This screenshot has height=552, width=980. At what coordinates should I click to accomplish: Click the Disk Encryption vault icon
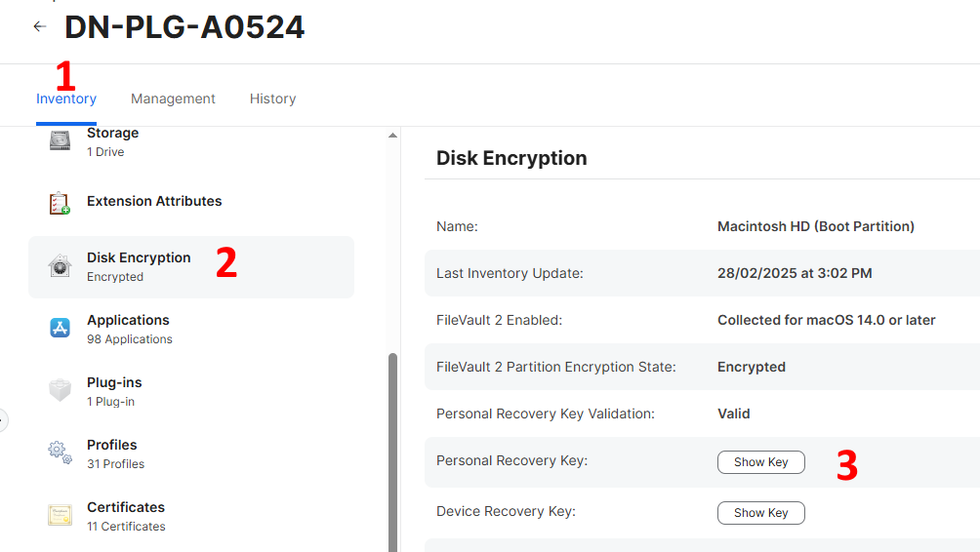61,266
